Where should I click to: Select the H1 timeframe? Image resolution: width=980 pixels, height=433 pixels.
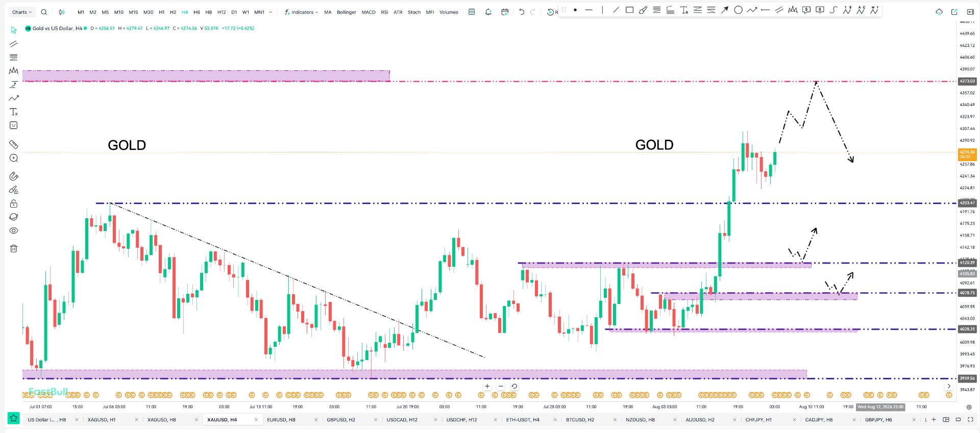162,12
